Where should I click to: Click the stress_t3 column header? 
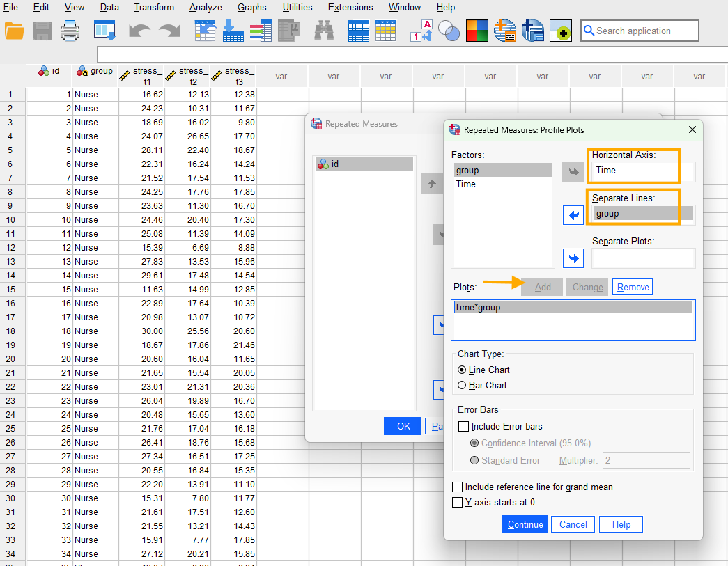click(x=233, y=76)
